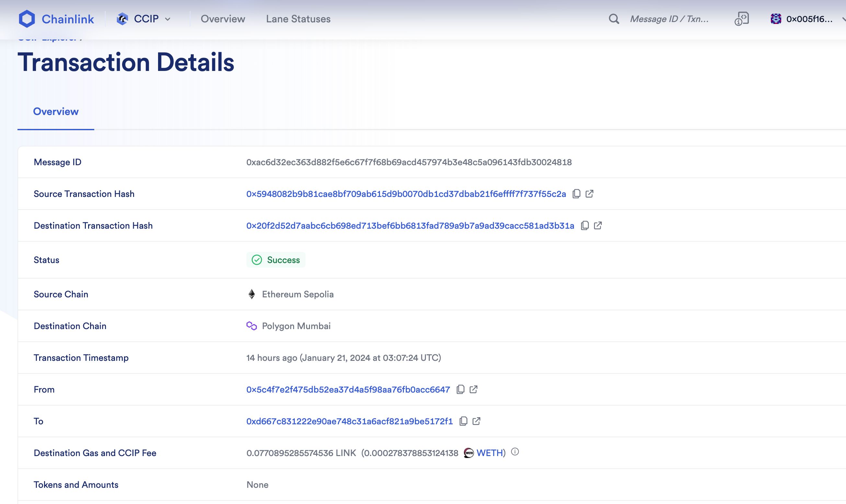This screenshot has height=504, width=846.
Task: Open the To address link
Action: (349, 421)
